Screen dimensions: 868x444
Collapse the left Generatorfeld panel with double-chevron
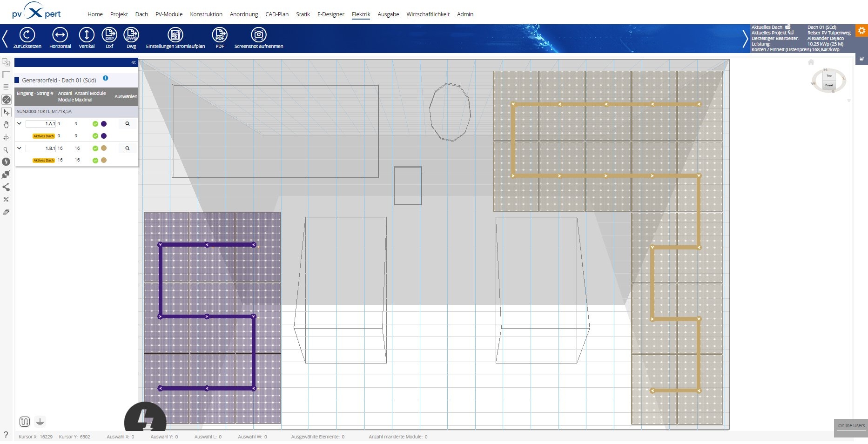134,62
